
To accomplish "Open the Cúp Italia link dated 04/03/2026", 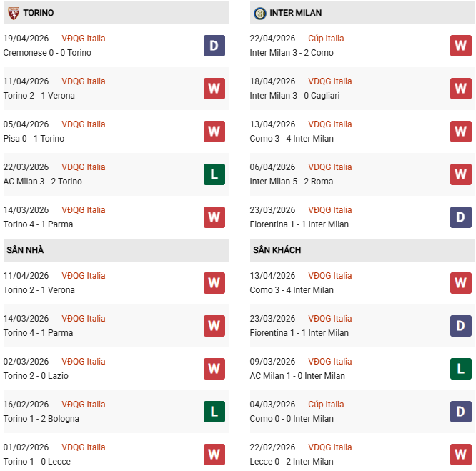I will click(326, 405).
